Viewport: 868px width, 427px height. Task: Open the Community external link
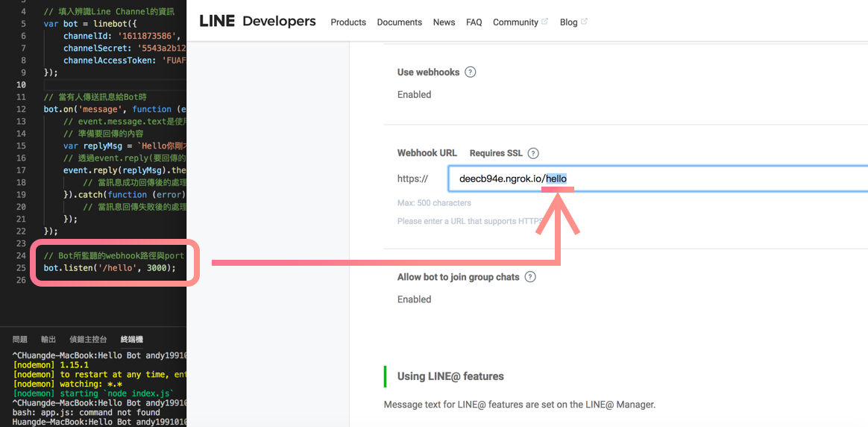coord(521,22)
